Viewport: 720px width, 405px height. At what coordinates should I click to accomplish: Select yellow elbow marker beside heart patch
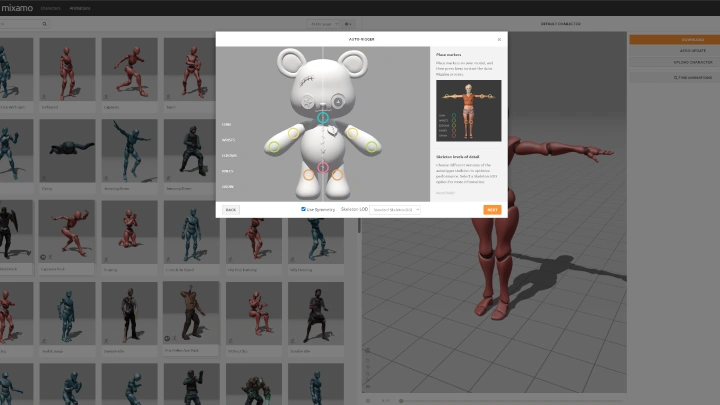point(352,134)
